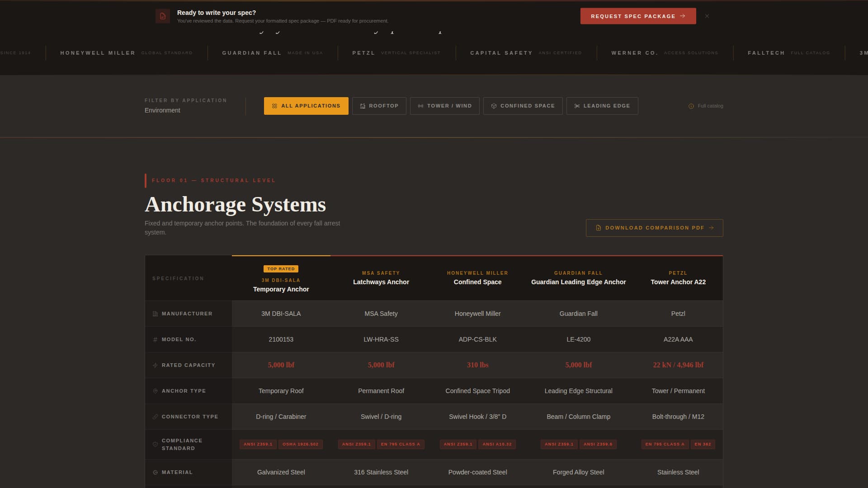This screenshot has height=488, width=868.
Task: Select the Petzl Vertical Specialist tab
Action: click(x=396, y=53)
